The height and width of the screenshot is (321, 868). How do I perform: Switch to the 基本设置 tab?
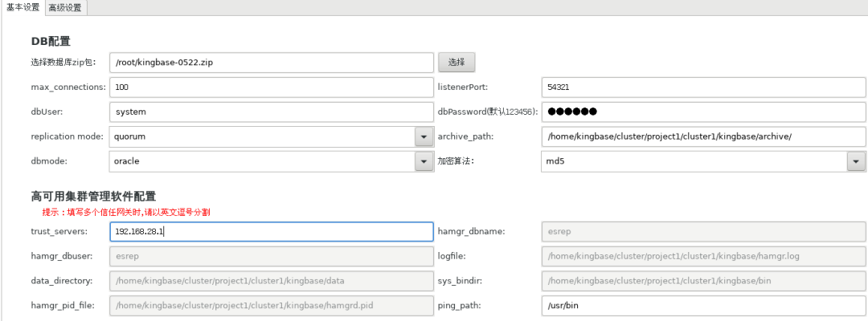point(23,7)
